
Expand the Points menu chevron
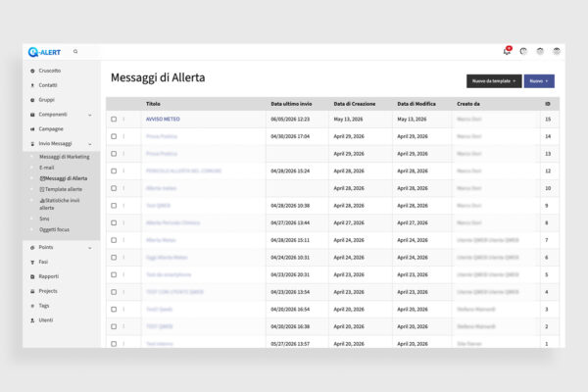click(x=90, y=248)
